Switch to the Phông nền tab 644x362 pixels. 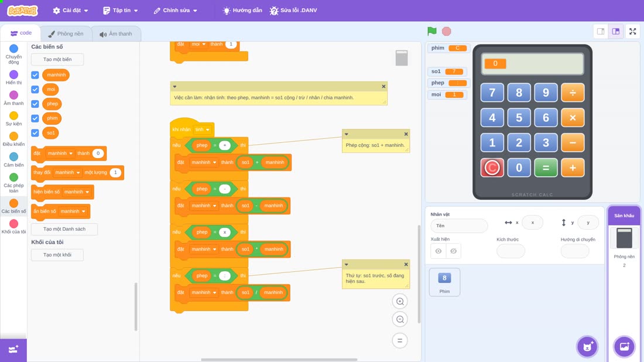(x=66, y=34)
